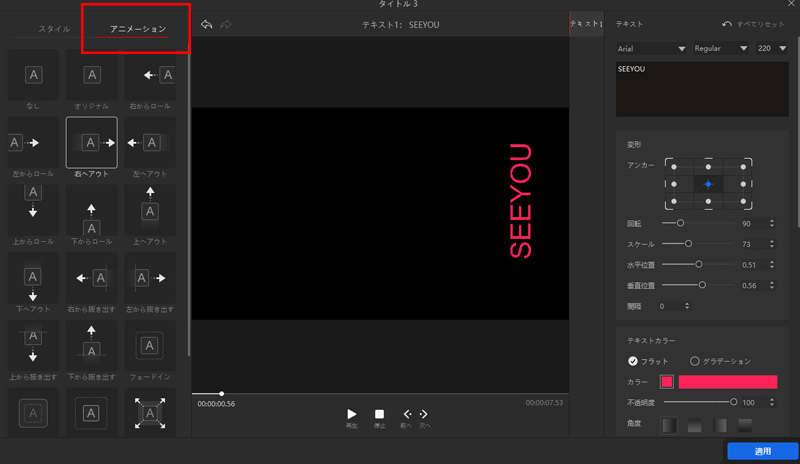Screen dimensions: 800x464
Task: Select the 上へアウト animation preset
Action: pyautogui.click(x=150, y=210)
